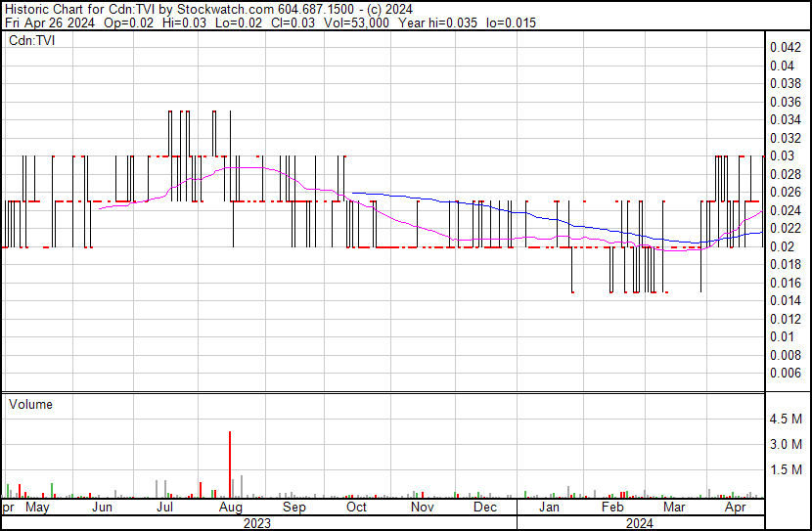This screenshot has width=812, height=531.
Task: Click the 2023 year label
Action: (x=256, y=523)
